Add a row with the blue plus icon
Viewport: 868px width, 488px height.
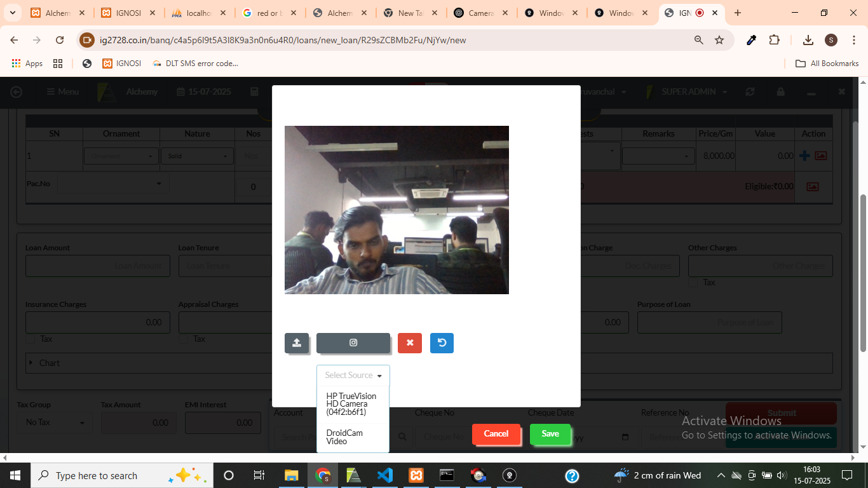tap(804, 156)
